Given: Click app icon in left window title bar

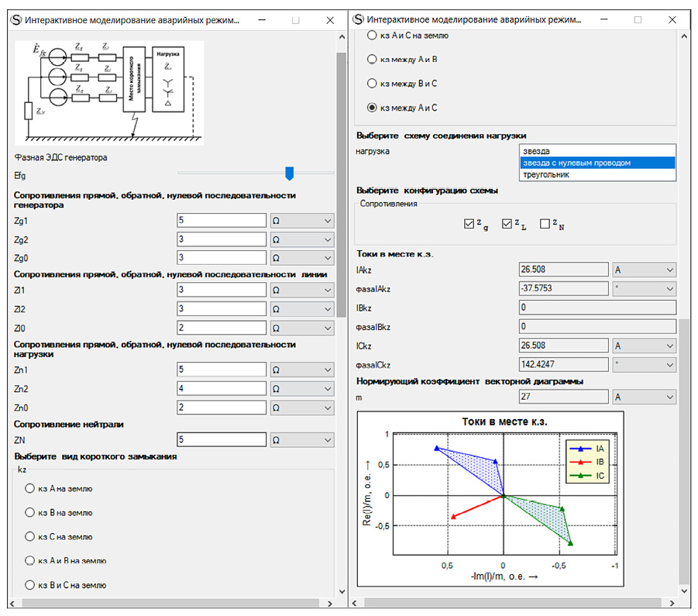Looking at the screenshot, I should (14, 19).
